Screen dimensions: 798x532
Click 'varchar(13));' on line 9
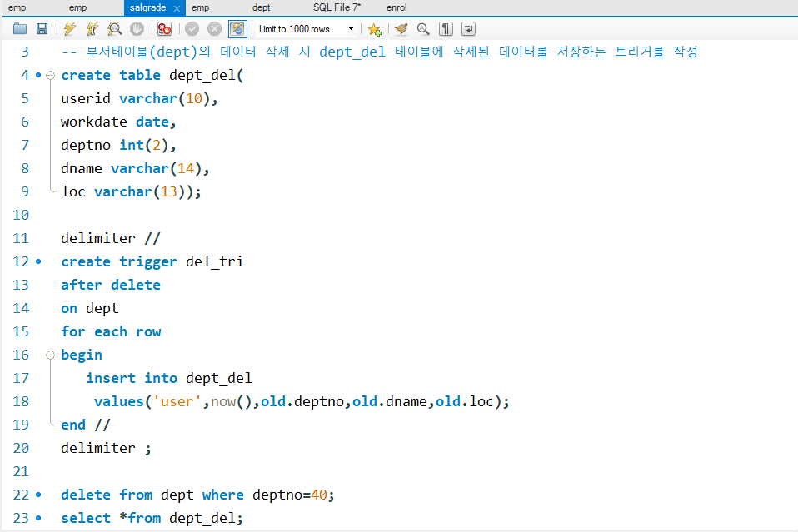pyautogui.click(x=147, y=191)
